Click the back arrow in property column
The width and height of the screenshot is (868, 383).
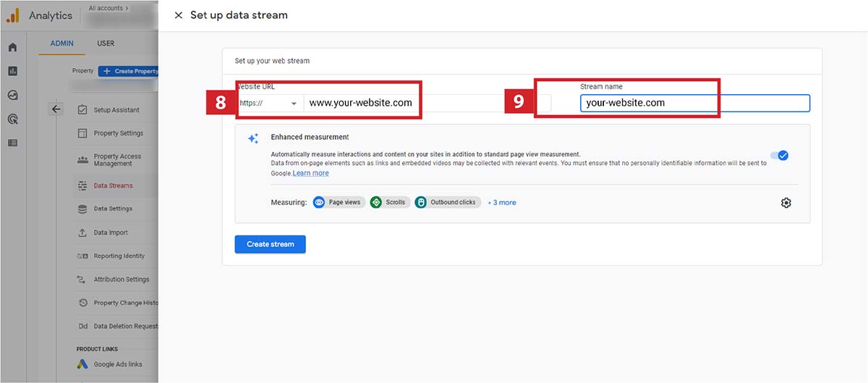pos(56,109)
